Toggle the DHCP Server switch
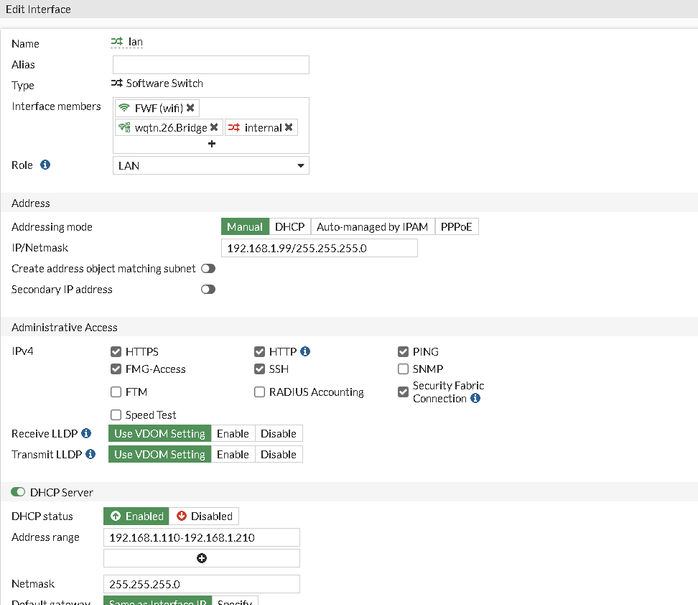The height and width of the screenshot is (605, 698). pos(18,492)
